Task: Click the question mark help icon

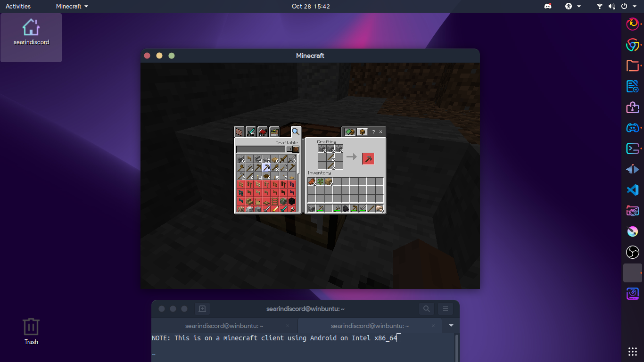Action: tap(373, 132)
